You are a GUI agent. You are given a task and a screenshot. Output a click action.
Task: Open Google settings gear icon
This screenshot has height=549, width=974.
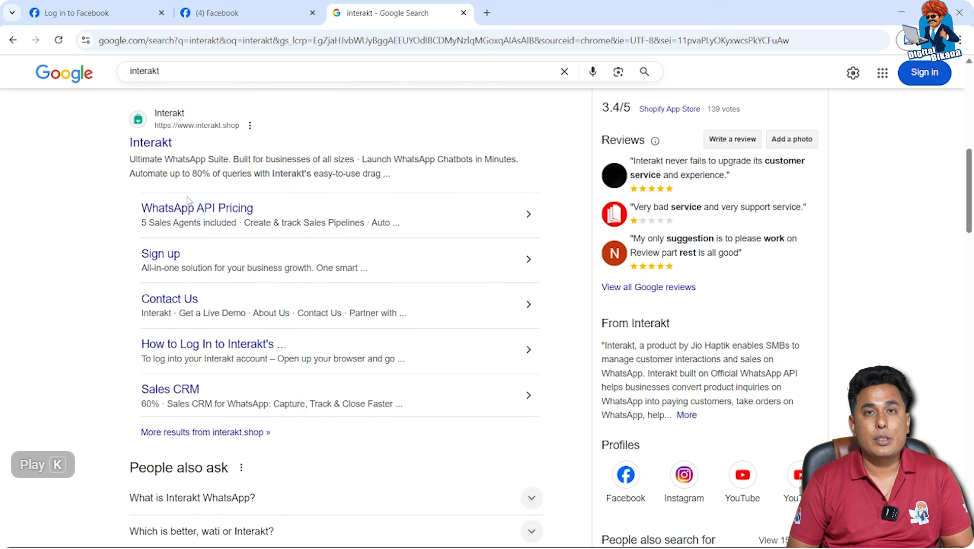click(853, 73)
